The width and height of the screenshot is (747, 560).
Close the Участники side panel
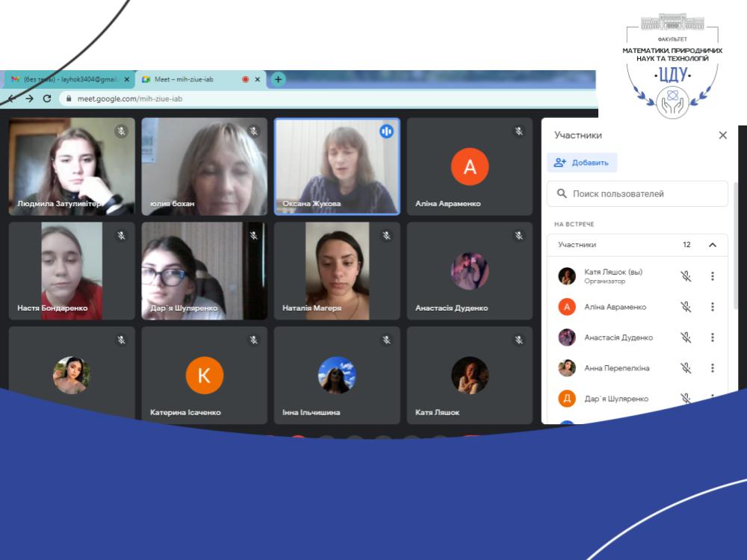[722, 135]
